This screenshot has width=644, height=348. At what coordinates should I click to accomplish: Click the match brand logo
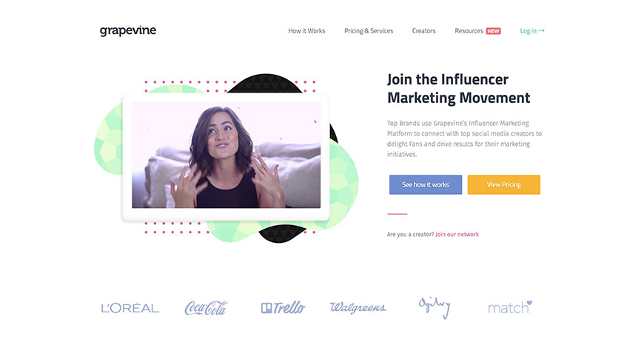click(510, 307)
